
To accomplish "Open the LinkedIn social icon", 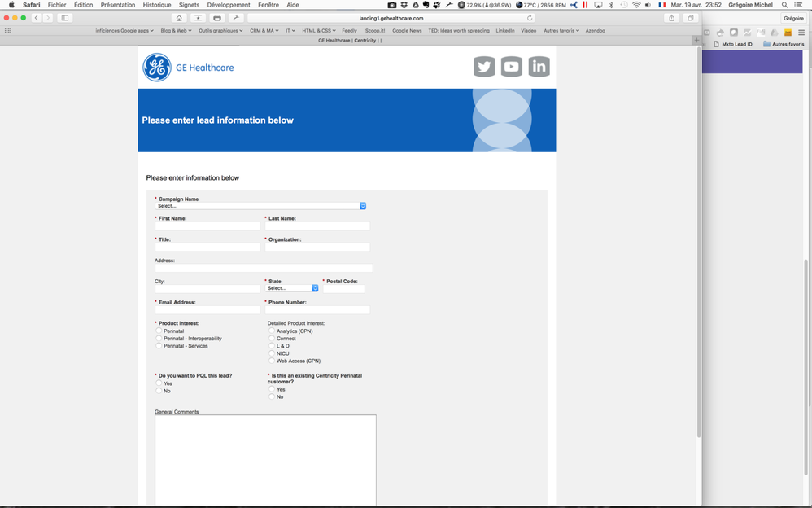I will click(539, 67).
